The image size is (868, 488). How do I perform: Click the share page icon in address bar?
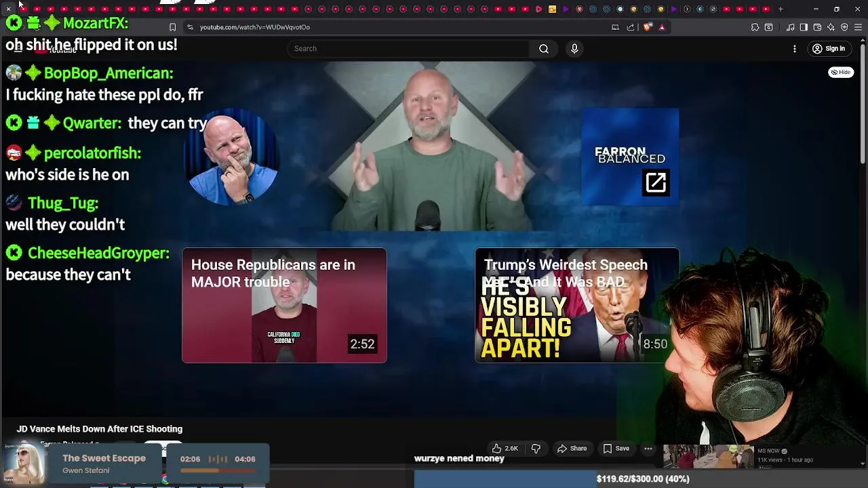tap(631, 27)
